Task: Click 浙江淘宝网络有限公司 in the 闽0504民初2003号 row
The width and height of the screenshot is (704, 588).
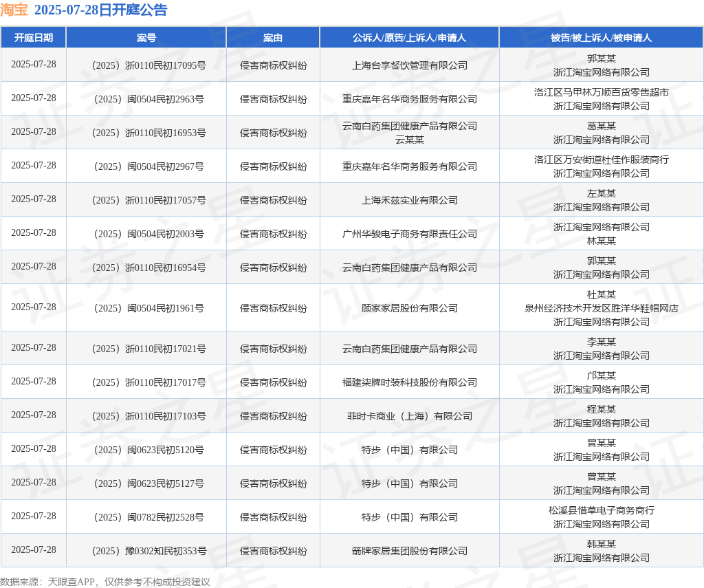Action: coord(601,227)
